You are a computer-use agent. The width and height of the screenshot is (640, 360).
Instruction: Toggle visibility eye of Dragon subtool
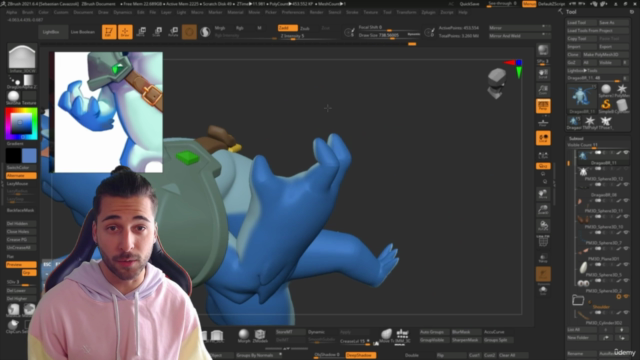click(x=626, y=153)
